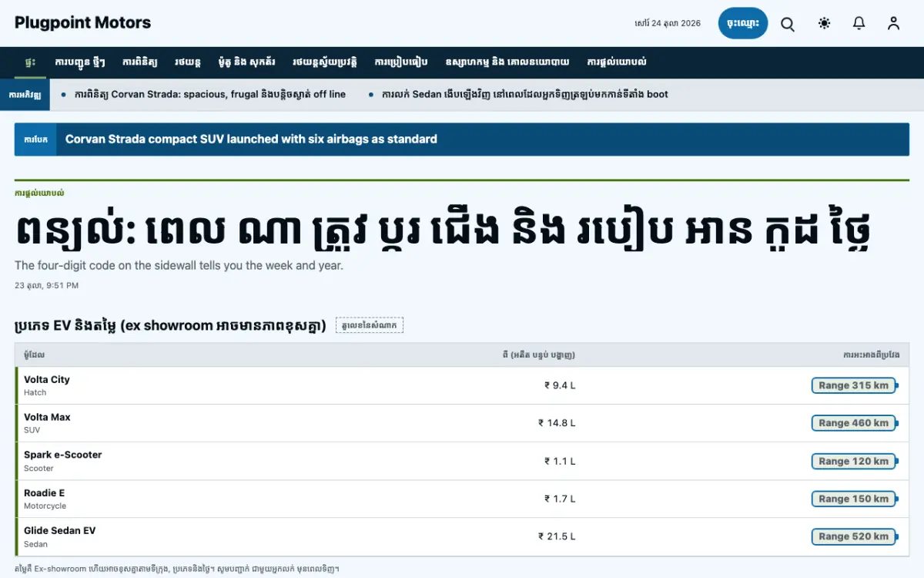
Task: Click the blue ticker label left of headlines
Action: pyautogui.click(x=25, y=94)
